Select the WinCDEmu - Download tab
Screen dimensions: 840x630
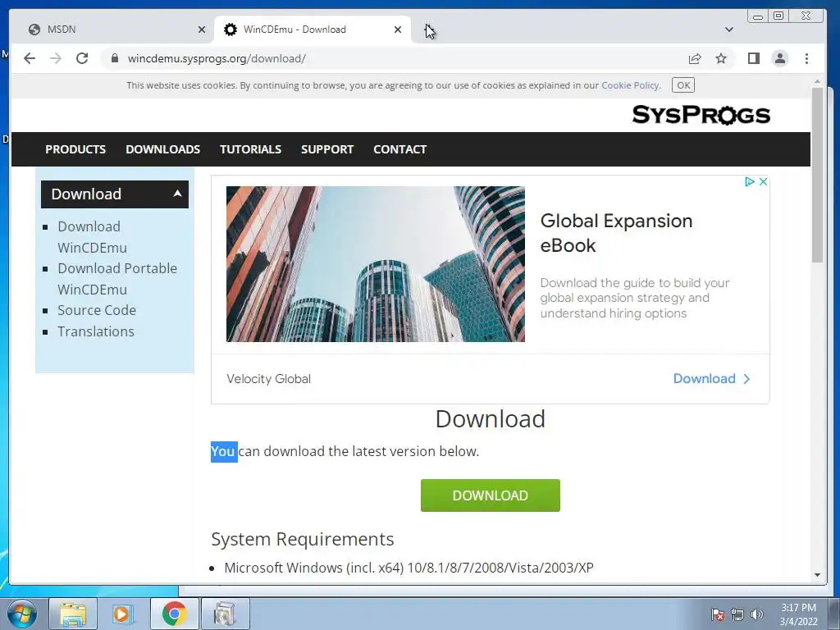click(x=313, y=30)
